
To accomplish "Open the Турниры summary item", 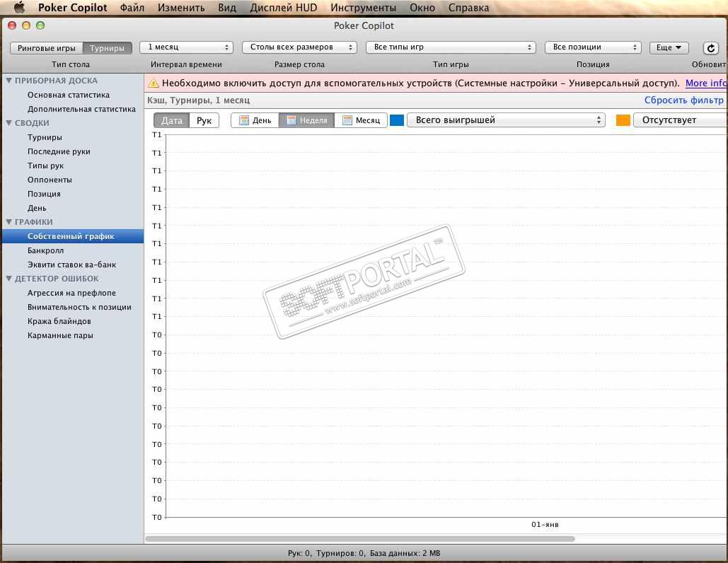I will 45,137.
